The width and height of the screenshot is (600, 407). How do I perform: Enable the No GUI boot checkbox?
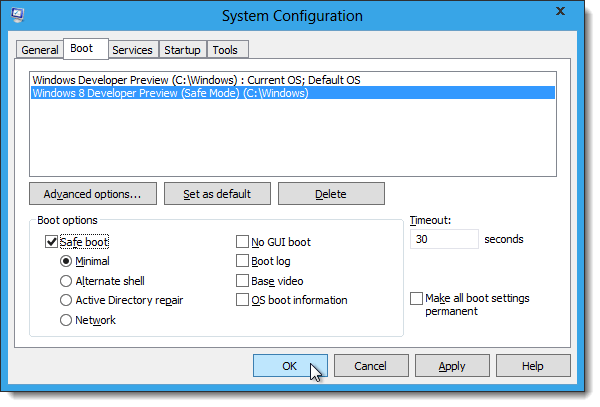(243, 241)
